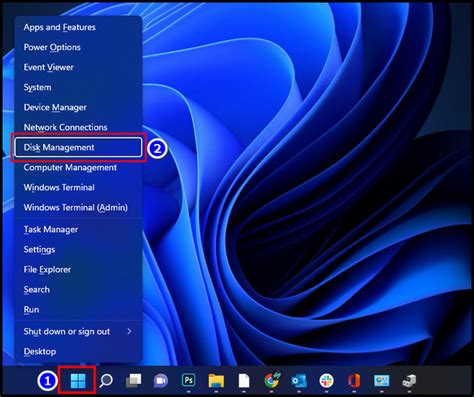Open Task View icon on taskbar

(133, 380)
